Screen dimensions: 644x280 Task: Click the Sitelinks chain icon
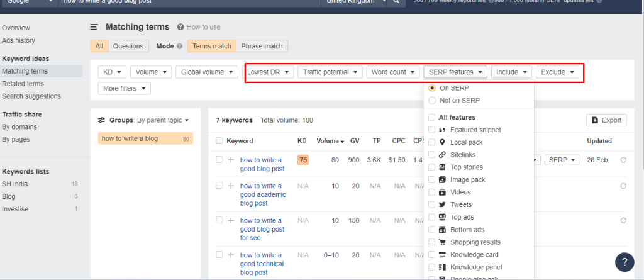[442, 155]
